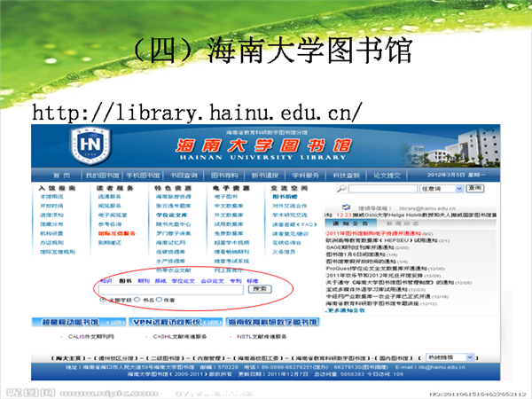The image size is (532, 399).
Task: Click the 海大主页 footer link
Action: [68, 358]
